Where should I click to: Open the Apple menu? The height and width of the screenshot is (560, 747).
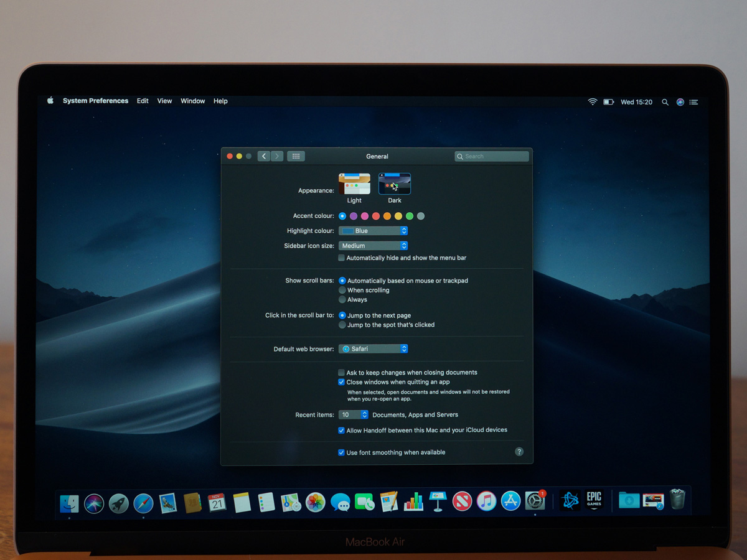pyautogui.click(x=50, y=101)
